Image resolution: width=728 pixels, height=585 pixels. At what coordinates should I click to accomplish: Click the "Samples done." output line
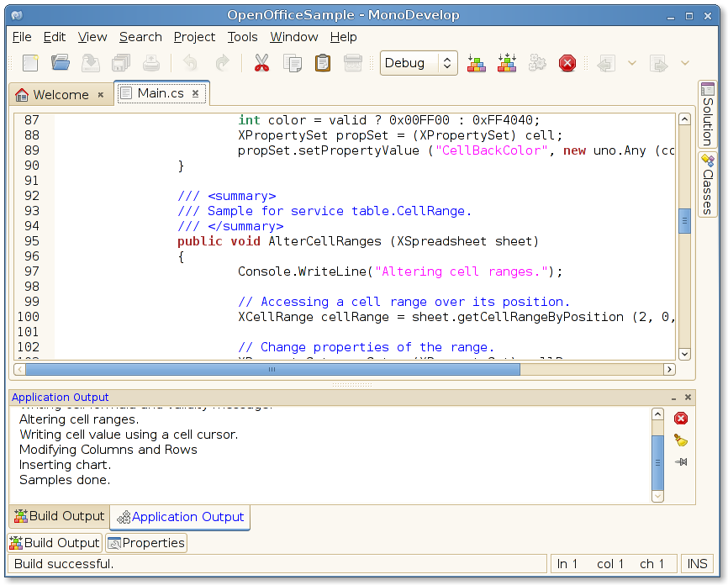65,480
